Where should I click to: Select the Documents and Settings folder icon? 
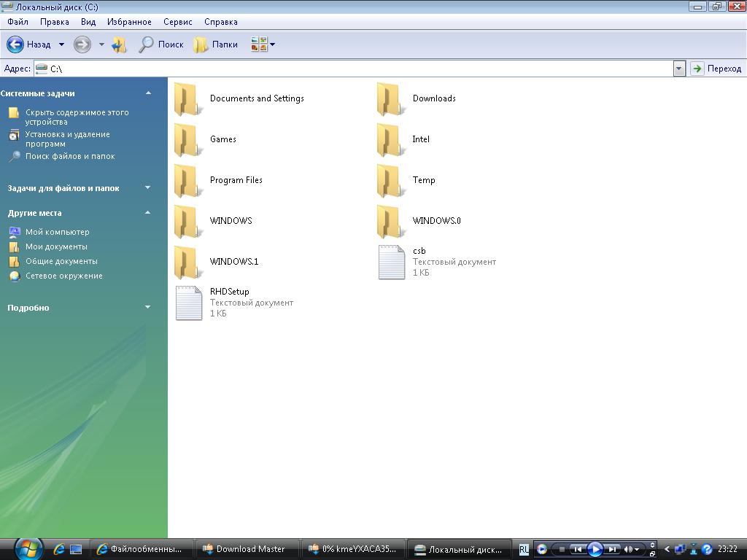point(187,99)
